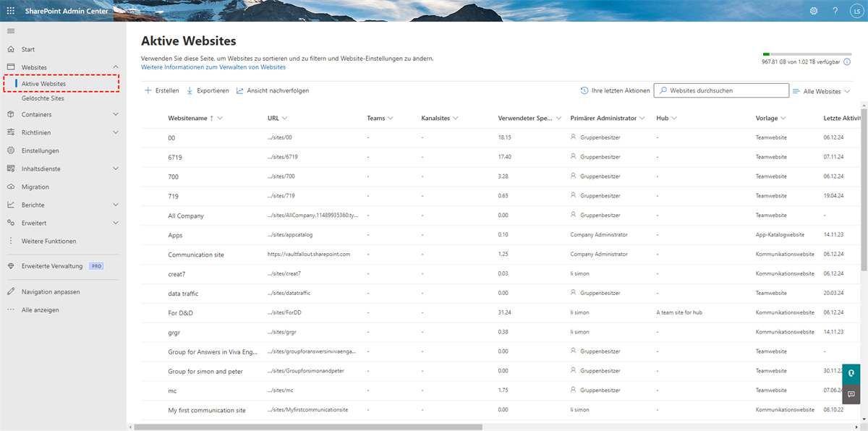Click the Ansicht nachverfolgen chart icon

coord(240,90)
